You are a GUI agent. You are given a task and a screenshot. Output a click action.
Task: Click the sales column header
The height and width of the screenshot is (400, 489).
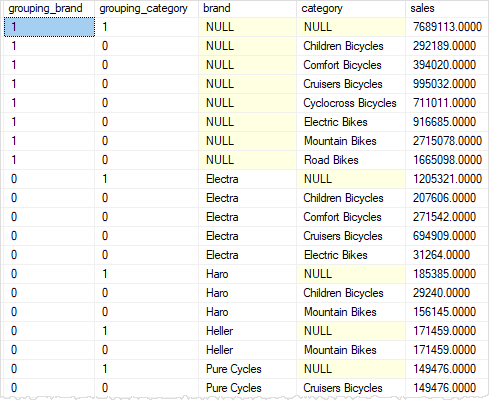pyautogui.click(x=447, y=8)
